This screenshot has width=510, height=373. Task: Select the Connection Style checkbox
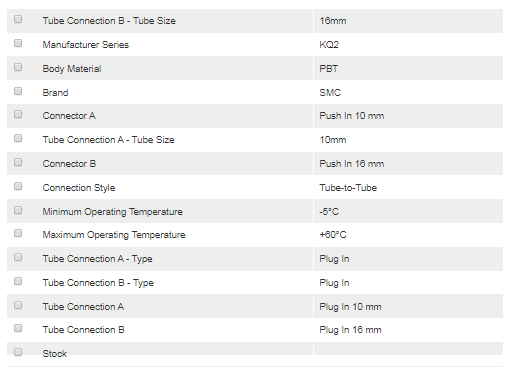(x=18, y=186)
